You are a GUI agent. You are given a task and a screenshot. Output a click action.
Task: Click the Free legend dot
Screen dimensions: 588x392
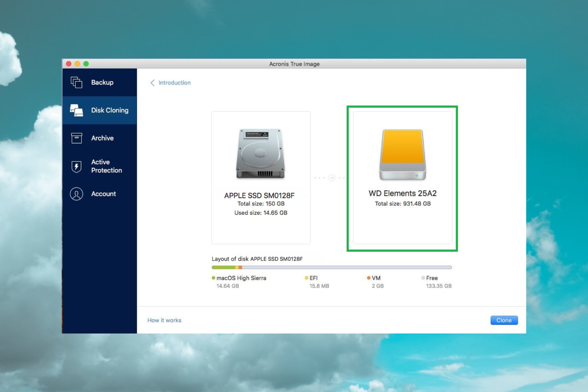(423, 278)
